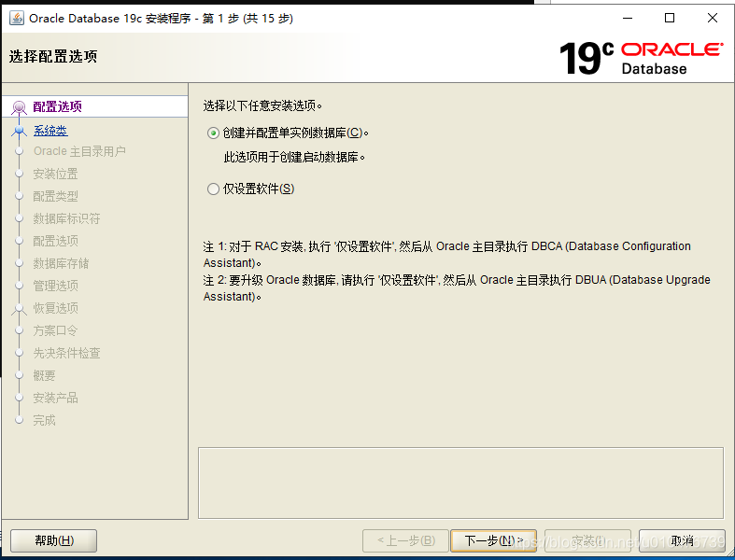
Task: Maximize the Oracle installer window
Action: [670, 19]
